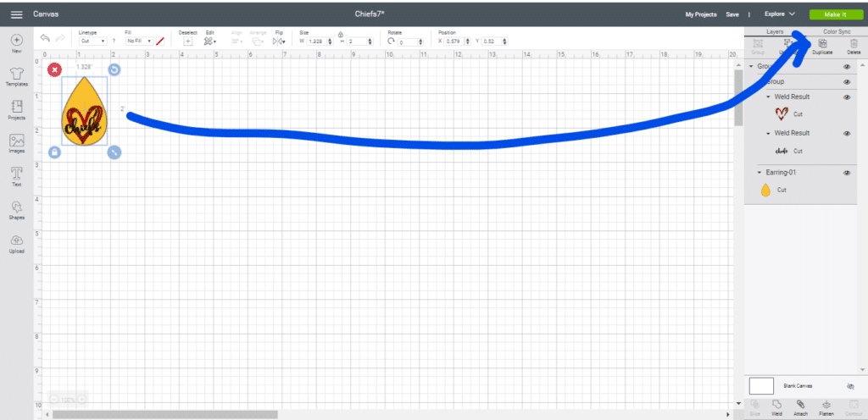Image resolution: width=868 pixels, height=420 pixels.
Task: Open the Explore machine dropdown
Action: point(779,14)
